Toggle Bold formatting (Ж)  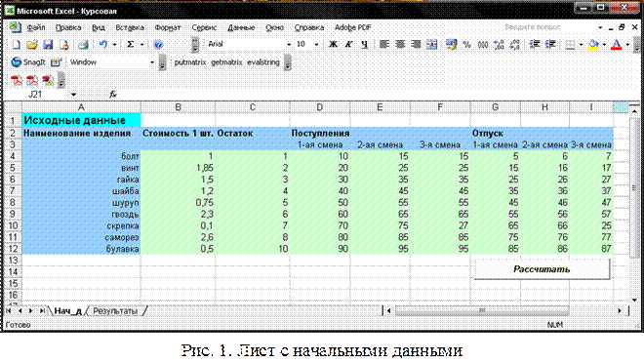tap(334, 44)
